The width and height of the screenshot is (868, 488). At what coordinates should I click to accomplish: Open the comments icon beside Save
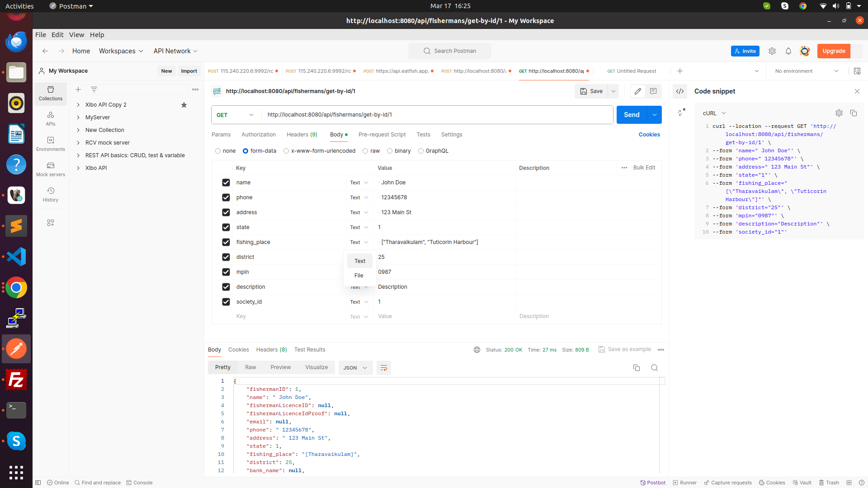click(x=653, y=91)
